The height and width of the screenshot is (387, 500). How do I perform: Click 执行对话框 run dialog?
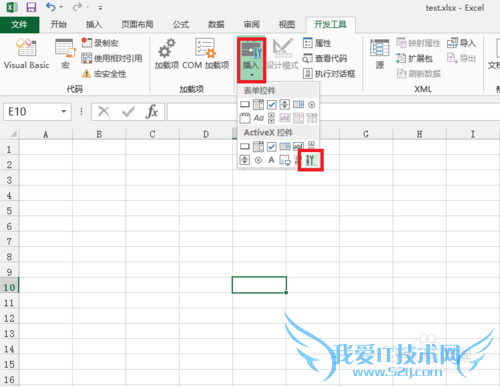(x=329, y=74)
